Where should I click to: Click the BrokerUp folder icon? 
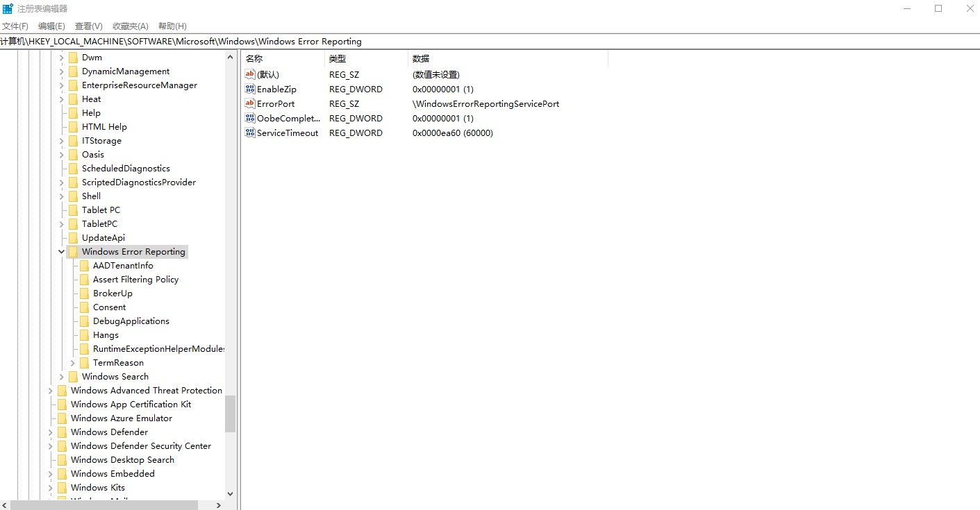coord(84,293)
